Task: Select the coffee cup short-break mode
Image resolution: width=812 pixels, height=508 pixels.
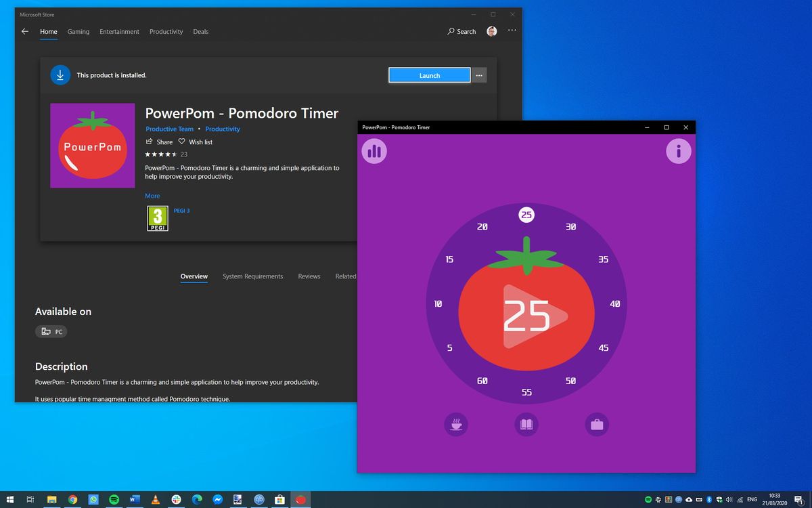Action: [456, 424]
